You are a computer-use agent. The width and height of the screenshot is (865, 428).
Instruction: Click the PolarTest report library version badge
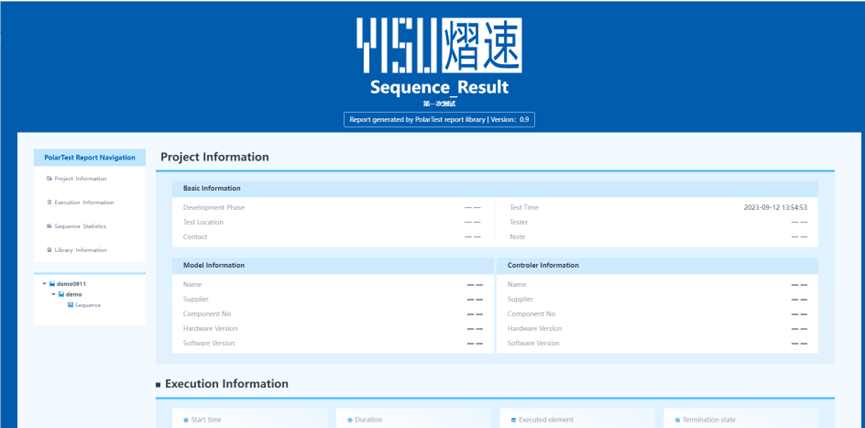pos(439,120)
